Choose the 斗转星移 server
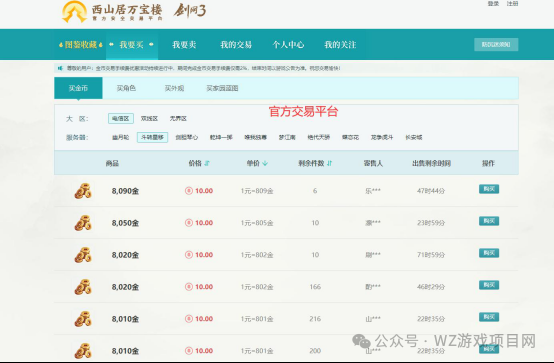Screen dimensions: 554x363 [x=152, y=137]
